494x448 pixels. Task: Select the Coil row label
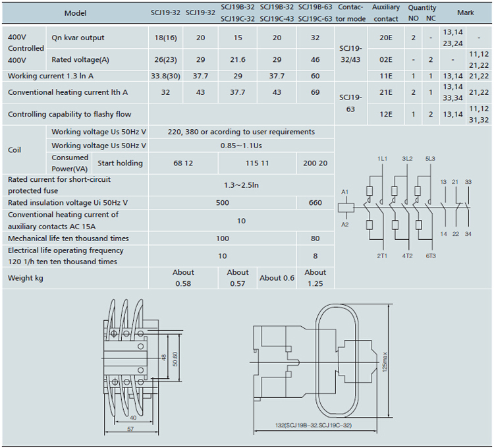[14, 150]
